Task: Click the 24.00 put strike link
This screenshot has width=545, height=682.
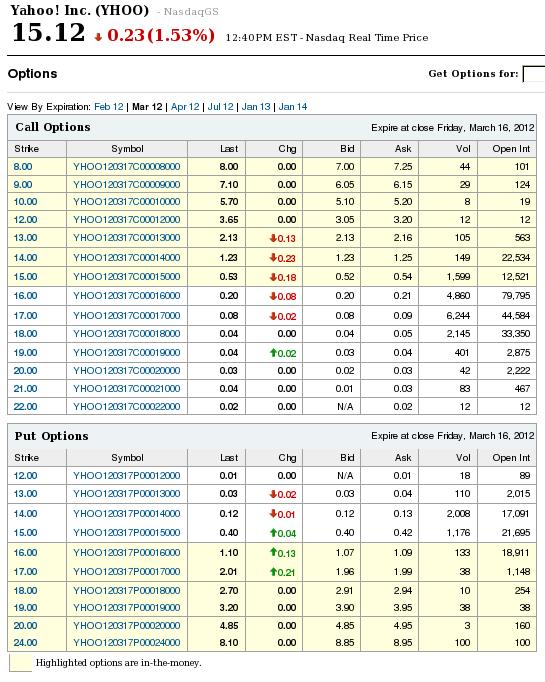Action: (x=25, y=643)
